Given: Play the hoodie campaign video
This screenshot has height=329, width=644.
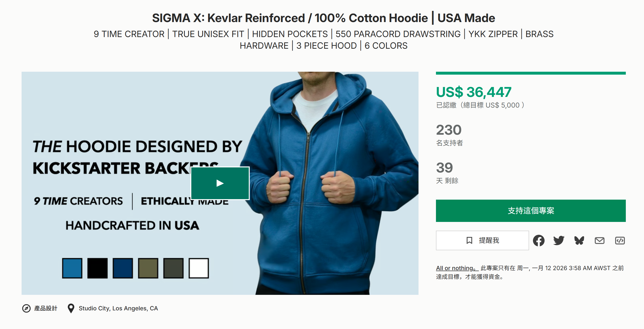Looking at the screenshot, I should [220, 183].
